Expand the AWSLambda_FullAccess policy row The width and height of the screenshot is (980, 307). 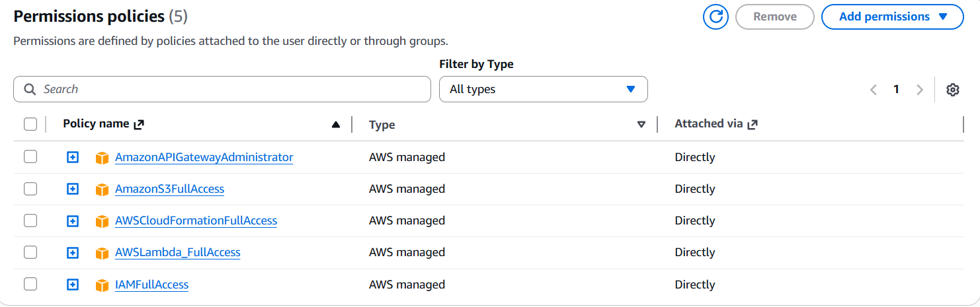pos(73,253)
